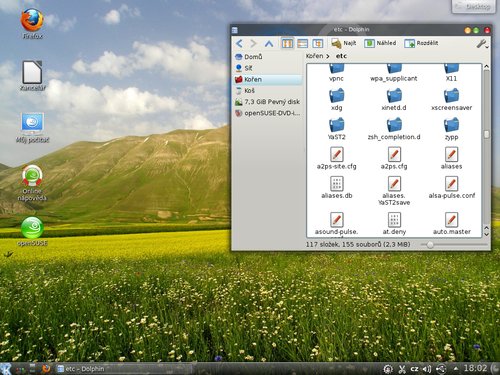Click the file view scrollbar handle

[486, 134]
